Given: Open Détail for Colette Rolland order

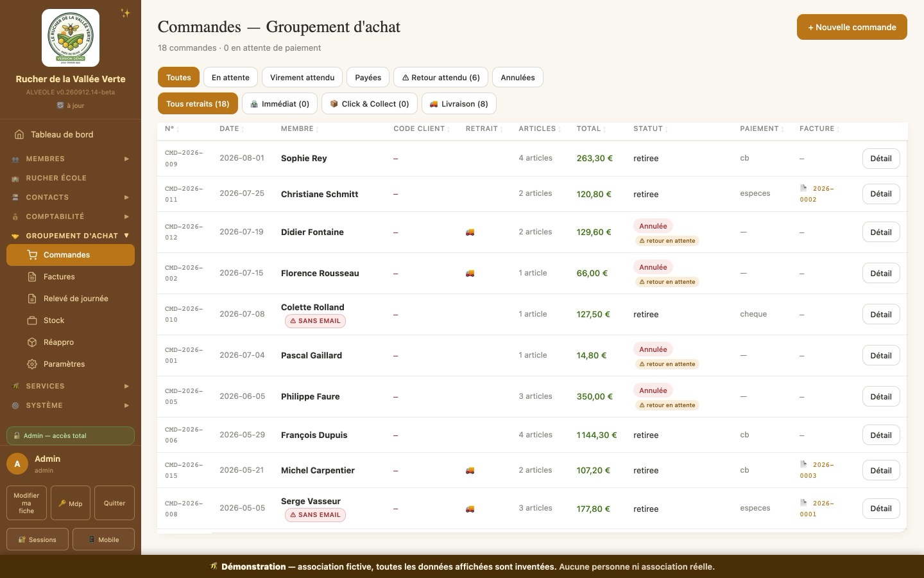Looking at the screenshot, I should click(x=881, y=315).
